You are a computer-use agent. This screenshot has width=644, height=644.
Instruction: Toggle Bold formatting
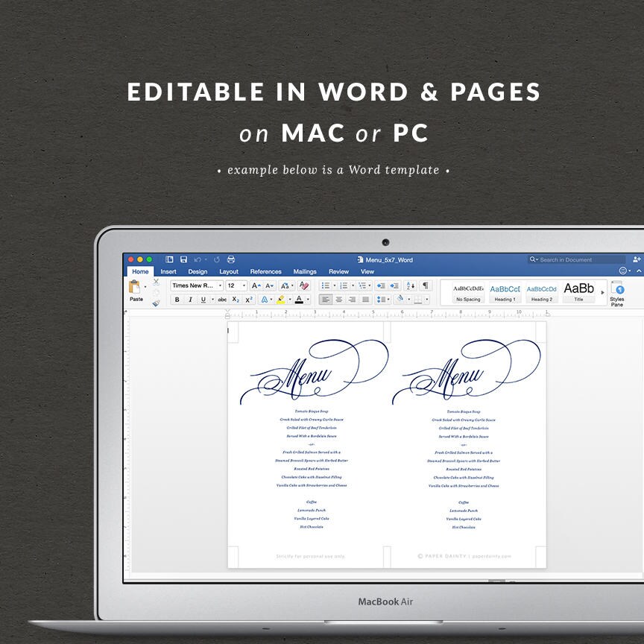(177, 300)
